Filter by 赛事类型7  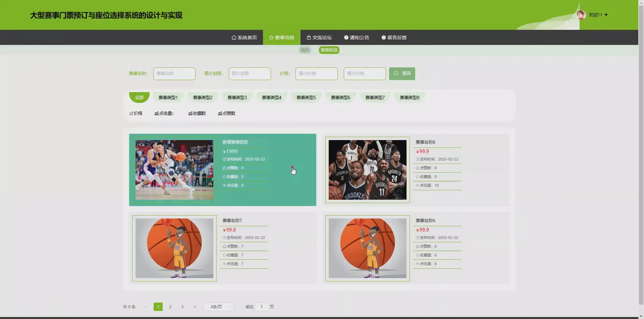(375, 98)
